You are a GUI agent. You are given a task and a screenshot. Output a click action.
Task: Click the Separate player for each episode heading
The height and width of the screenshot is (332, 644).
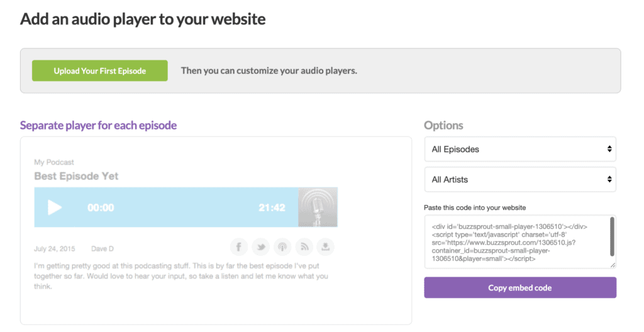(98, 125)
